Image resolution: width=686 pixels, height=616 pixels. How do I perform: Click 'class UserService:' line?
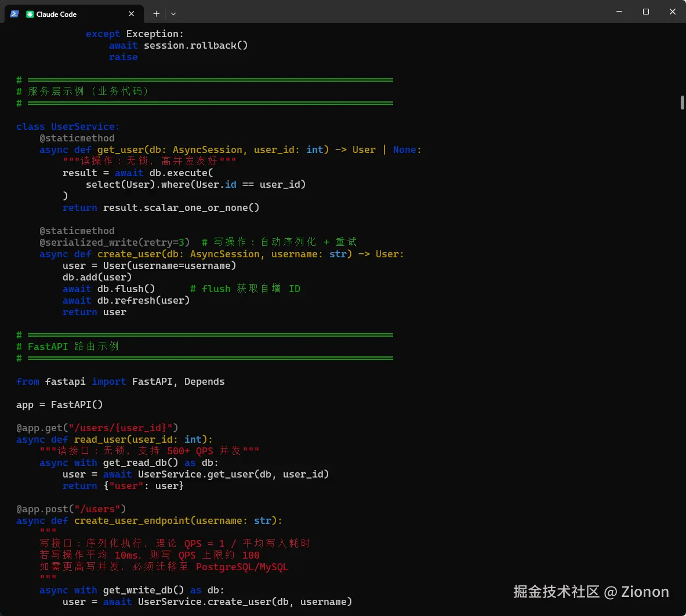(x=68, y=126)
